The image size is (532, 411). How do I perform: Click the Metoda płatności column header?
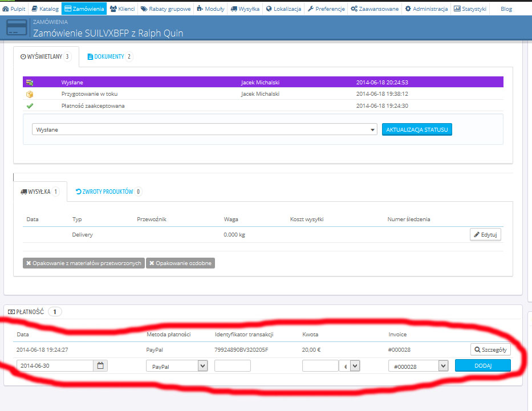pos(169,335)
